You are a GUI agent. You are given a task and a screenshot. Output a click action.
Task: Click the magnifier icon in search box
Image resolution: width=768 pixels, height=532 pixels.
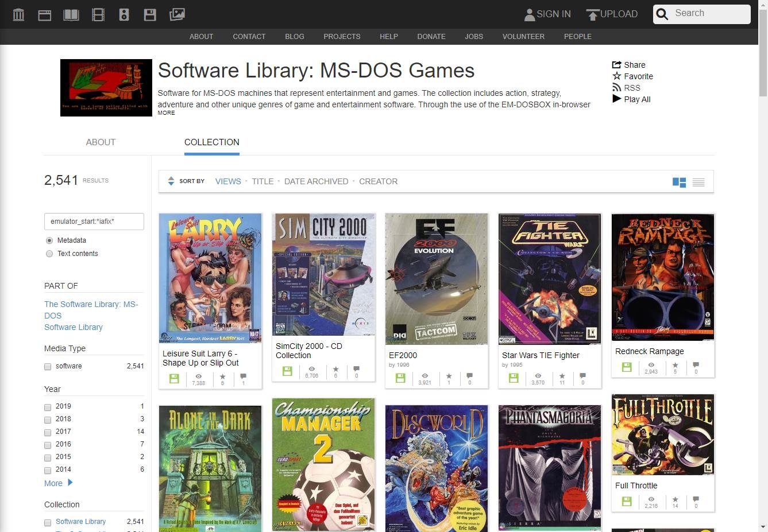[x=662, y=14]
